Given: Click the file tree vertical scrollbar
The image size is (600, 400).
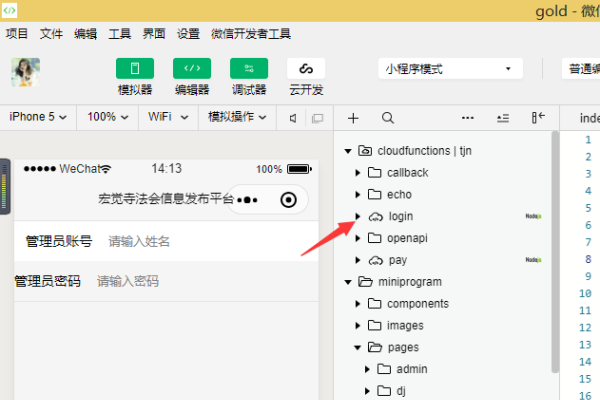Looking at the screenshot, I should point(555,252).
